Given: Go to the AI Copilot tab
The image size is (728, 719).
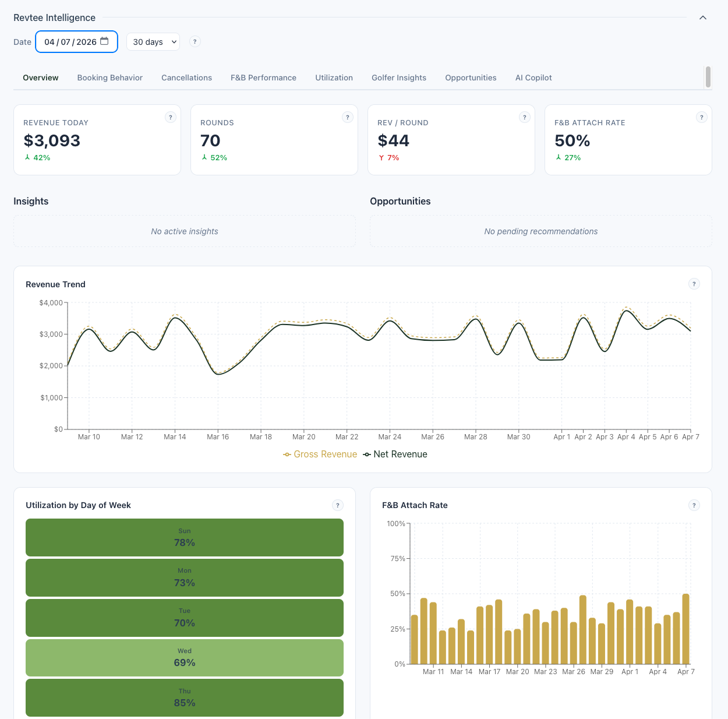Looking at the screenshot, I should coord(533,77).
